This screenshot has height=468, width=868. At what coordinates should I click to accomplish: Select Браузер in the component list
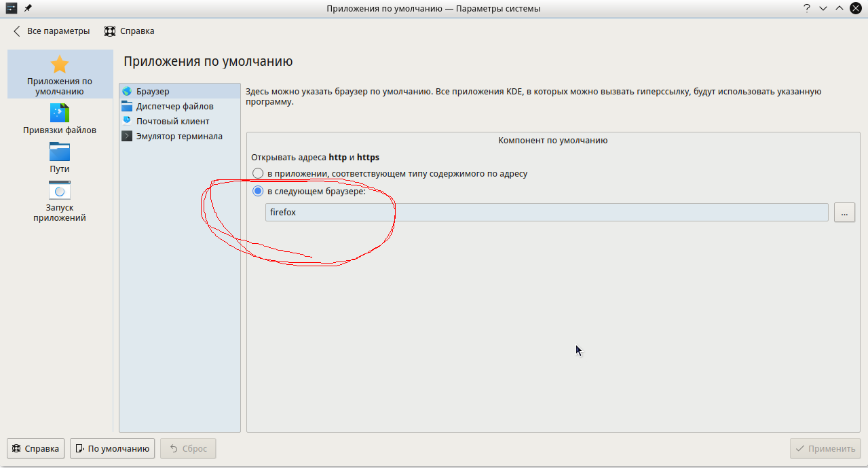point(180,91)
